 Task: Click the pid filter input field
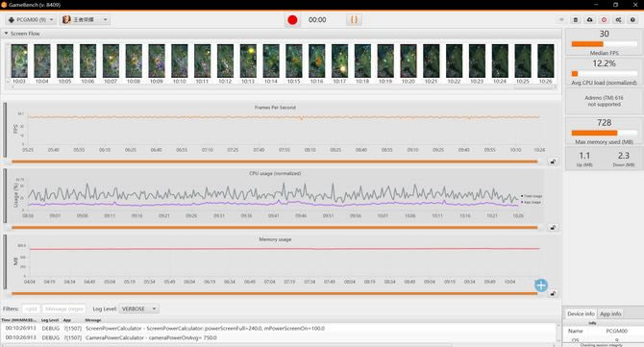click(x=31, y=309)
